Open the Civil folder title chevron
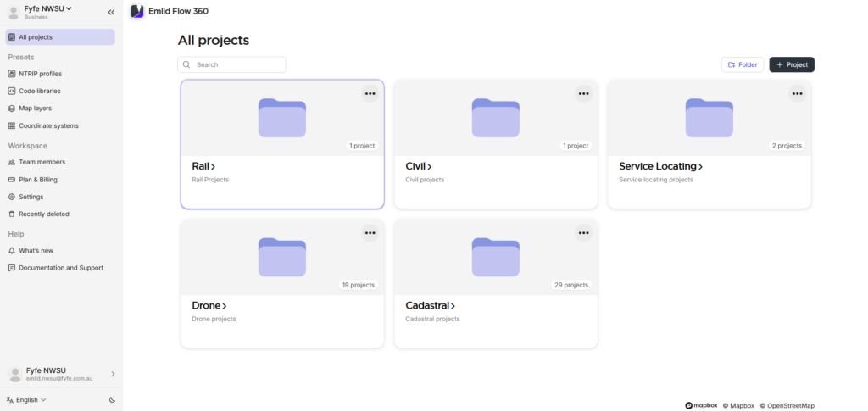Image resolution: width=868 pixels, height=412 pixels. [x=430, y=167]
